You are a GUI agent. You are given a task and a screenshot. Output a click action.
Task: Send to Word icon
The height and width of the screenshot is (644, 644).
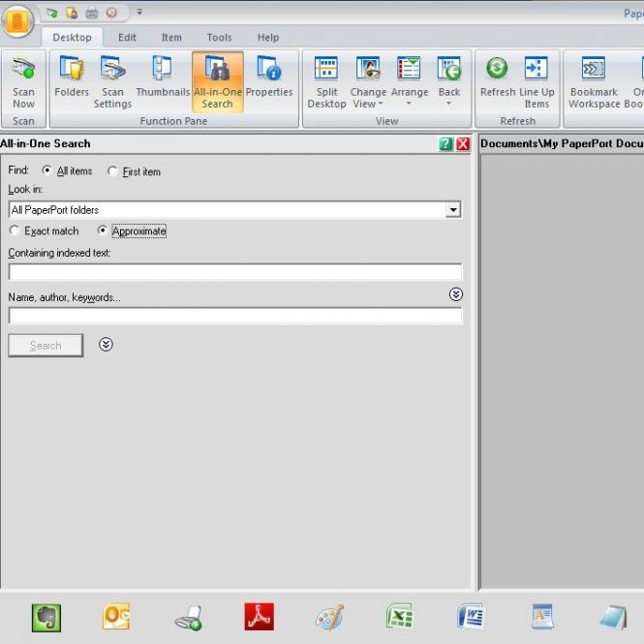pos(471,616)
